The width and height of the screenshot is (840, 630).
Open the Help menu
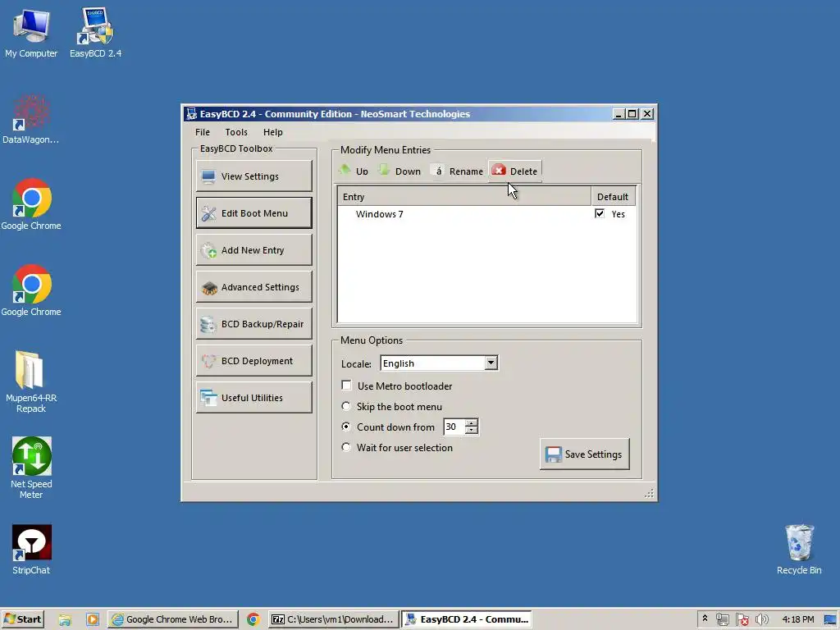coord(272,132)
